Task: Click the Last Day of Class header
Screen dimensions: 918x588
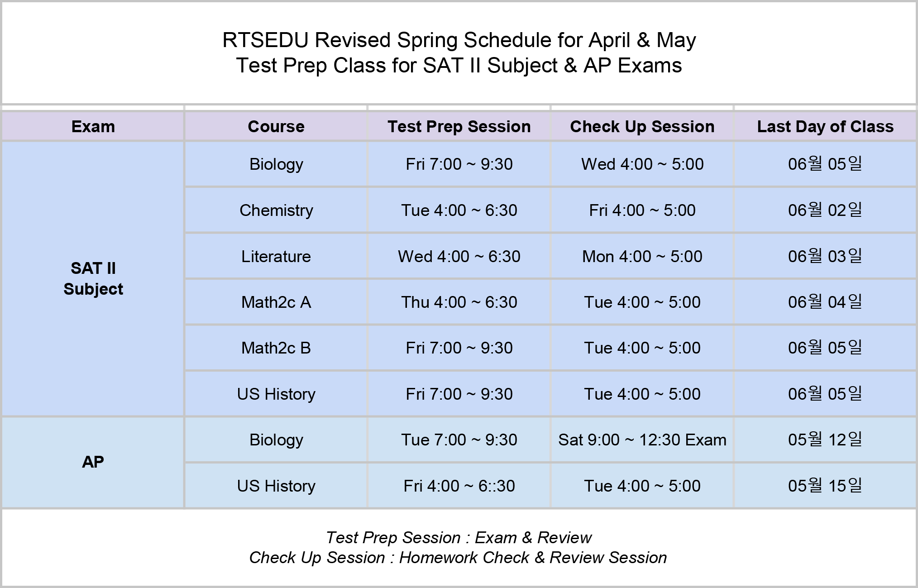Action: [825, 126]
